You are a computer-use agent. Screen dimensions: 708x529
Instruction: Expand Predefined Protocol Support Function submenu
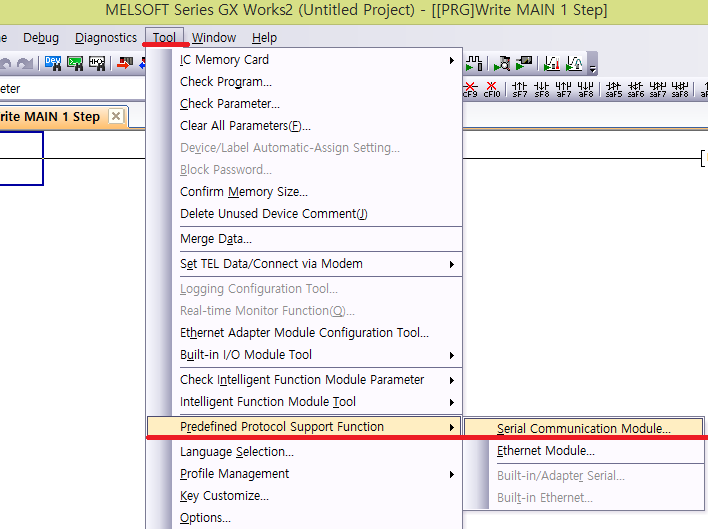tap(304, 427)
